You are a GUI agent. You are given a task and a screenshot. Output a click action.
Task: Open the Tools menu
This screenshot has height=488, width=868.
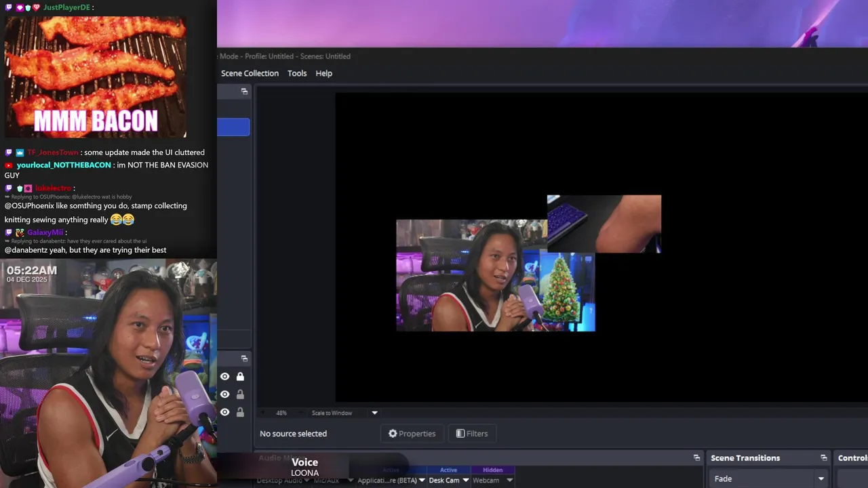[297, 73]
